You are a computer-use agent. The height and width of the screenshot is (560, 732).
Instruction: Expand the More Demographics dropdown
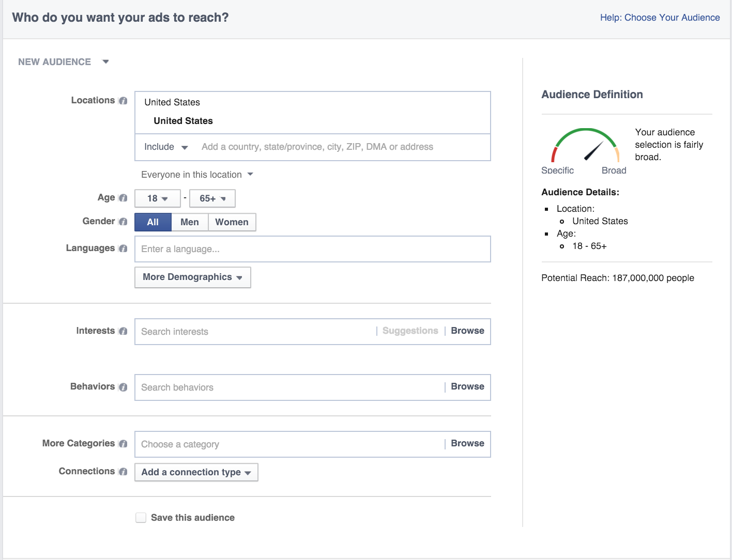(x=192, y=277)
